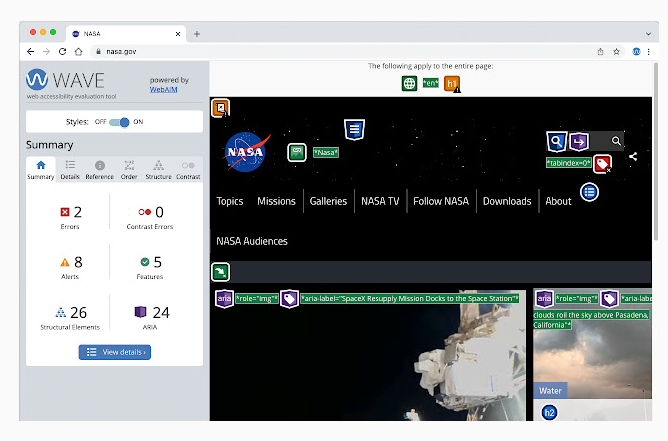Click the green linked image icon near NASA logo
668x441 pixels.
pos(297,152)
